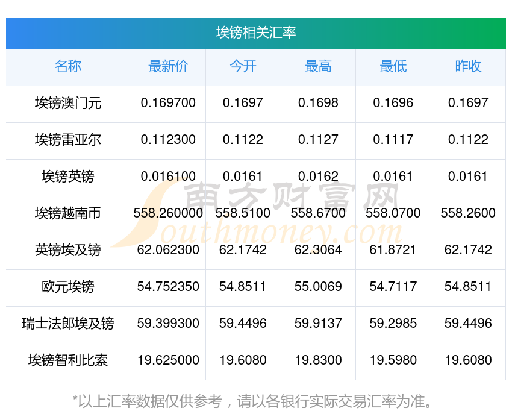Viewport: 512px width, 420px height.
Task: Select the 埃镑英镑 row label
Action: tap(68, 177)
